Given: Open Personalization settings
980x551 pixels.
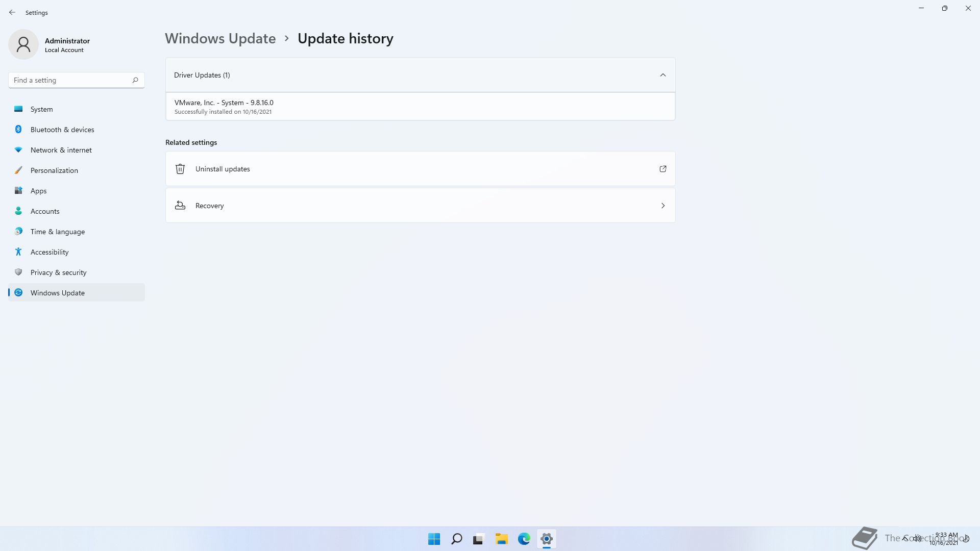Looking at the screenshot, I should [x=77, y=170].
